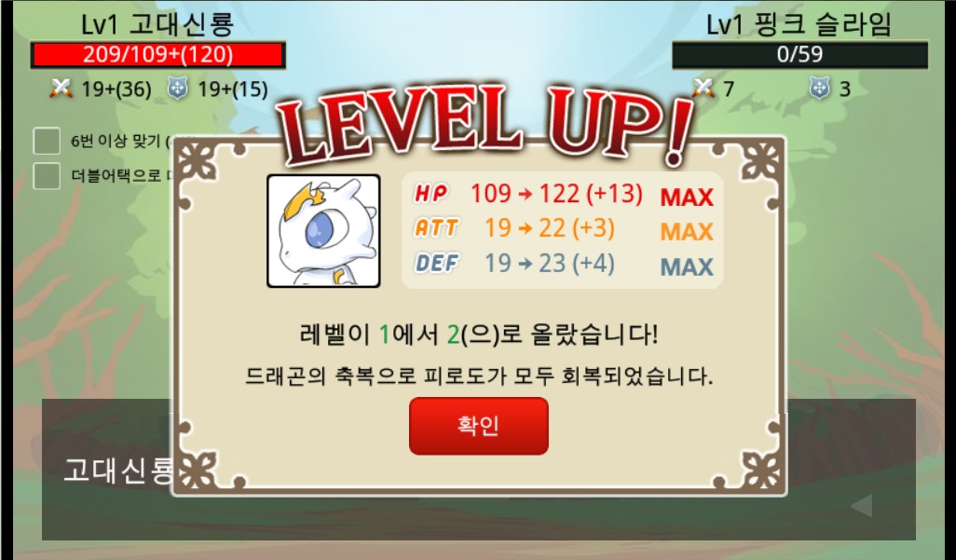Click the enemy's empty HP bar showing 0/59
This screenshot has width=956, height=560.
pos(799,55)
